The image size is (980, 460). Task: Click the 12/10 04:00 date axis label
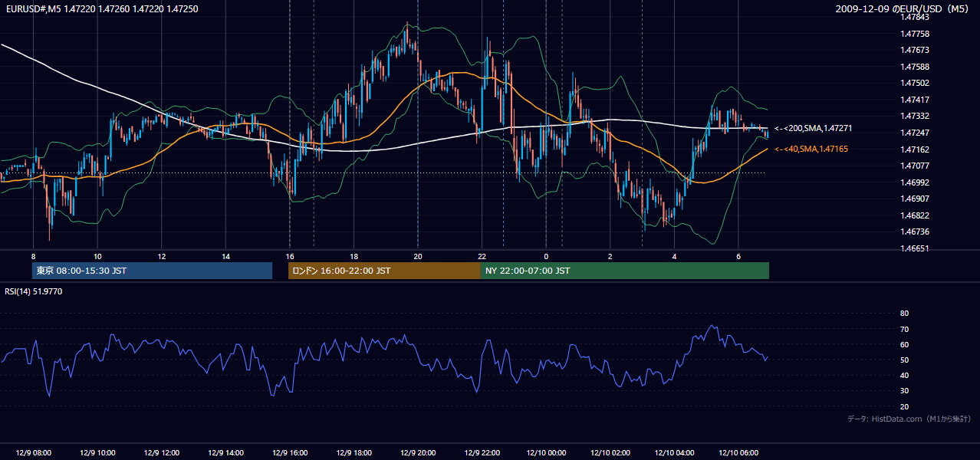[674, 453]
